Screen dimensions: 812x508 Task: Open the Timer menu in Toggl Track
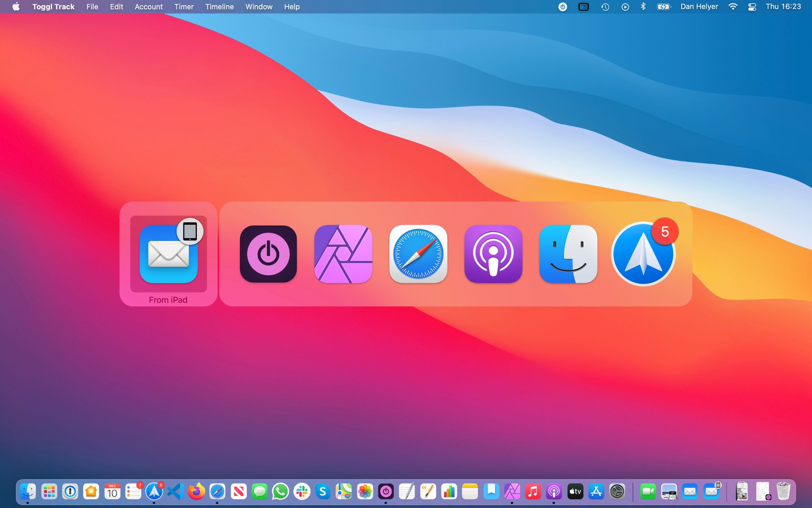(x=184, y=7)
